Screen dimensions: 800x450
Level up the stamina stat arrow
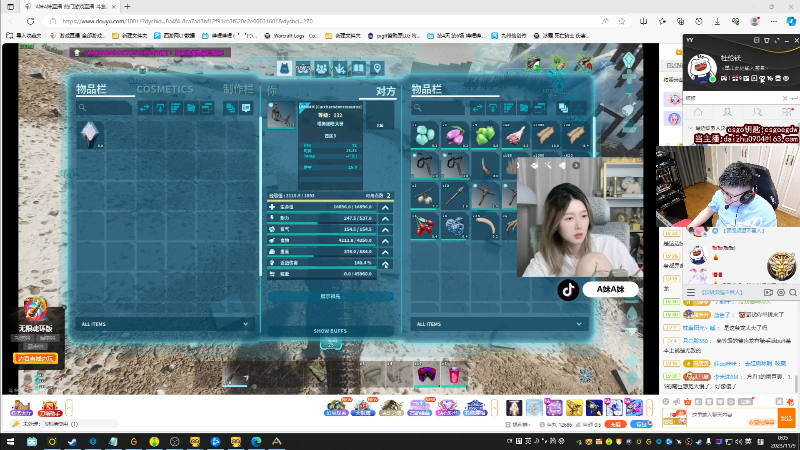[x=385, y=218]
